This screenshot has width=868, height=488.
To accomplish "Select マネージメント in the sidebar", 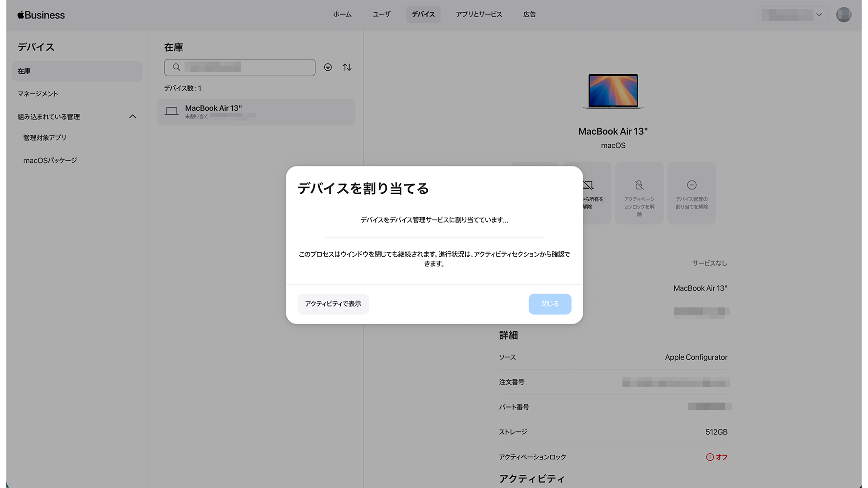I will (x=38, y=94).
